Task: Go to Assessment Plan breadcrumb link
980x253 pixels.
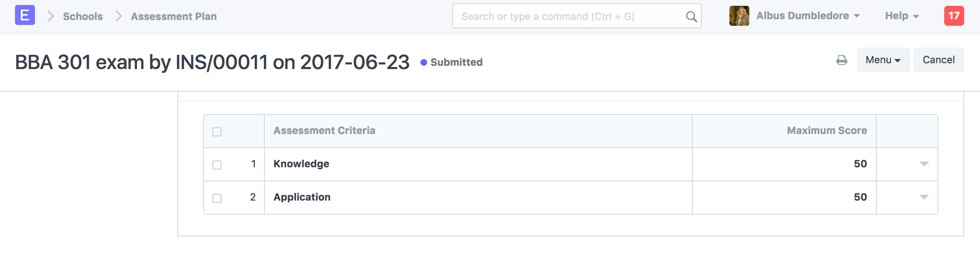Action: pyautogui.click(x=174, y=16)
